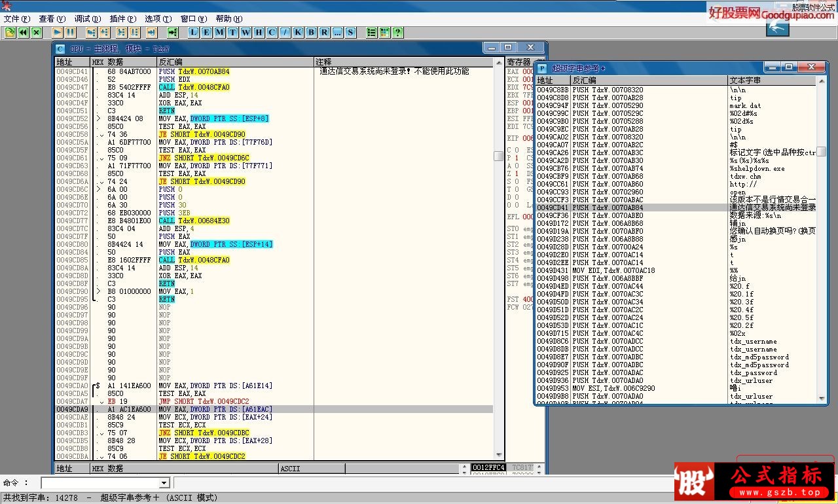Viewport: 838px width, 504px height.
Task: Select the mark.dat string row
Action: pos(676,105)
